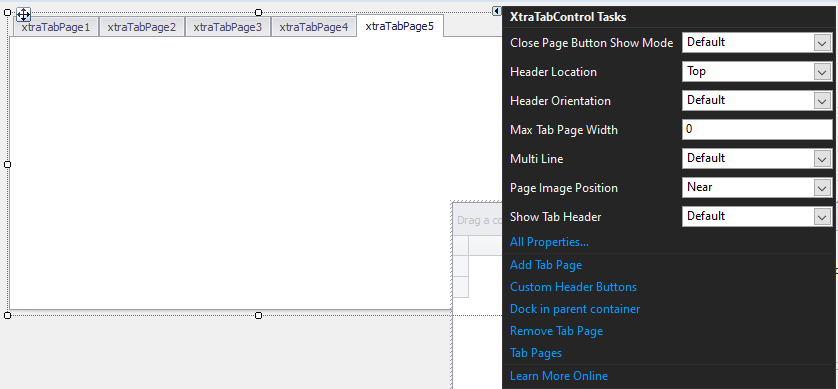838x389 pixels.
Task: Focus the Max Tab Page Width field
Action: click(757, 129)
